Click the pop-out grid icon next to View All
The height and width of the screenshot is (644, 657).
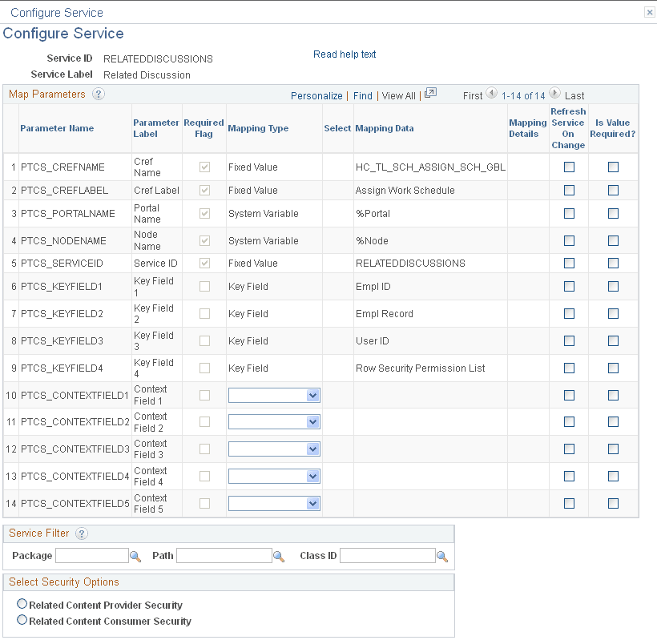click(x=430, y=93)
